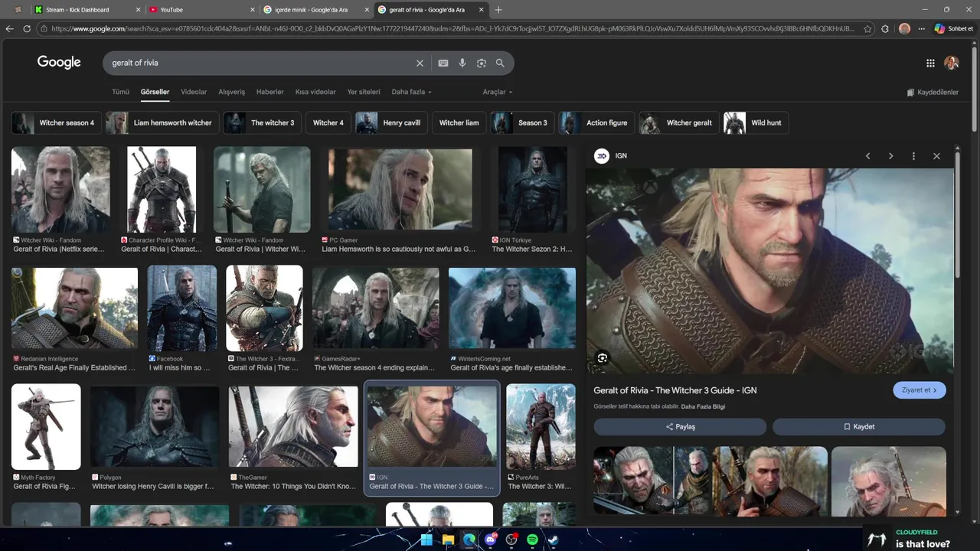Filter by "Action figure" chip
Screen dimensions: 980x551
click(x=596, y=122)
